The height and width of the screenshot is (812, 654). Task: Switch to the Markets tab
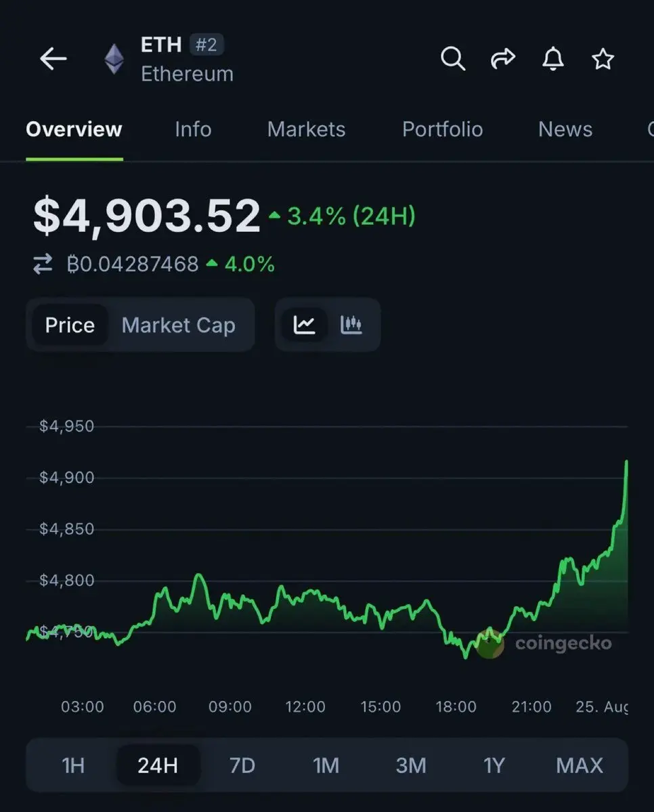[307, 129]
